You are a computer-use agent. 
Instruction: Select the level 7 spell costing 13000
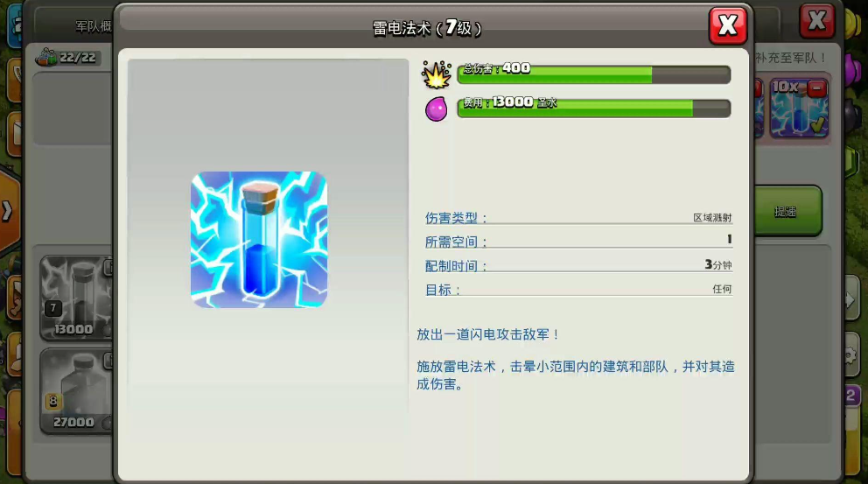click(75, 298)
